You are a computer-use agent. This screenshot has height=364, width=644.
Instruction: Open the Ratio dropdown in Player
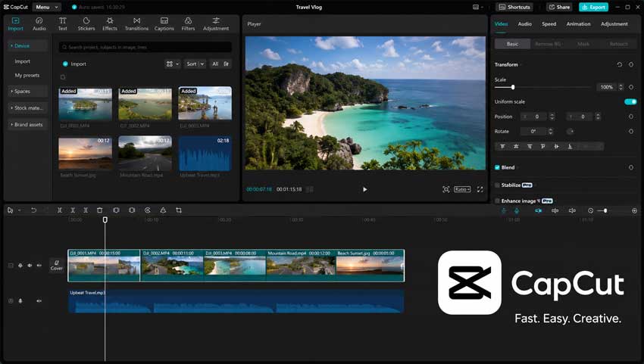(462, 189)
